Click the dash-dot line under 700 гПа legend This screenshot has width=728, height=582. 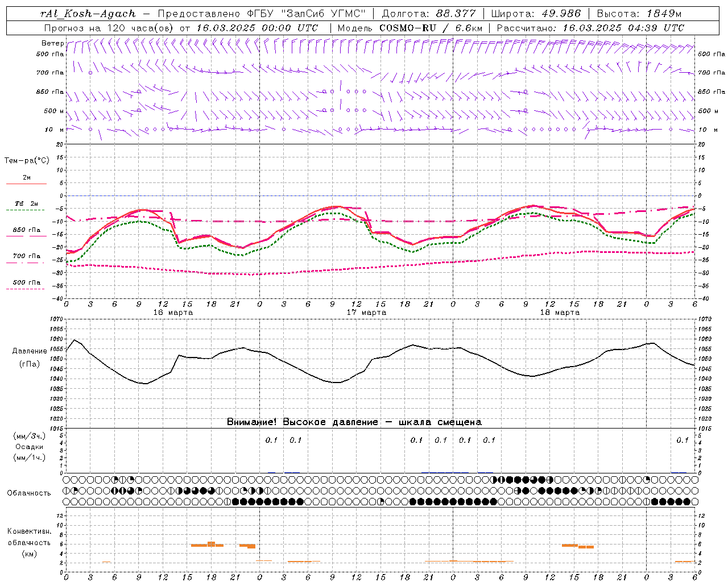[26, 263]
